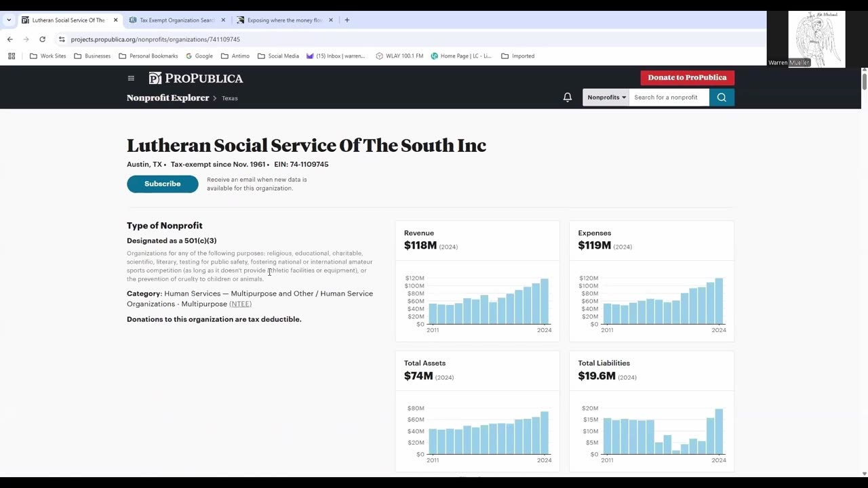Focus the Search for a nonprofit field

coord(669,98)
